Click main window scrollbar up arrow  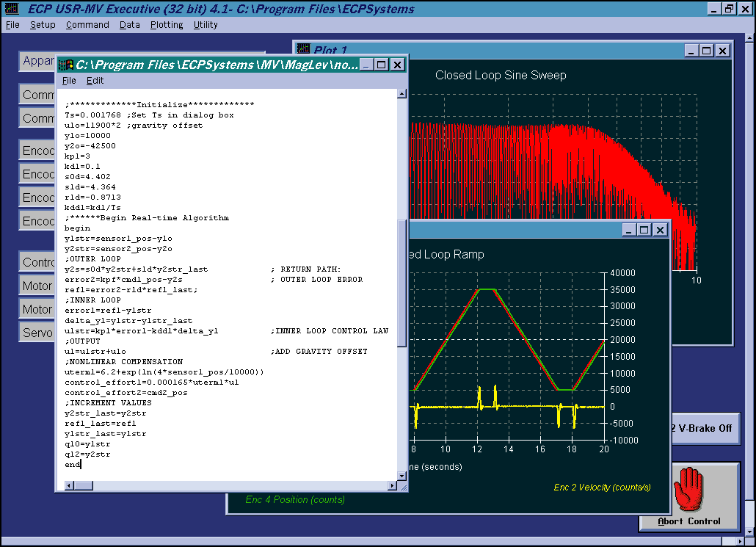pyautogui.click(x=749, y=37)
